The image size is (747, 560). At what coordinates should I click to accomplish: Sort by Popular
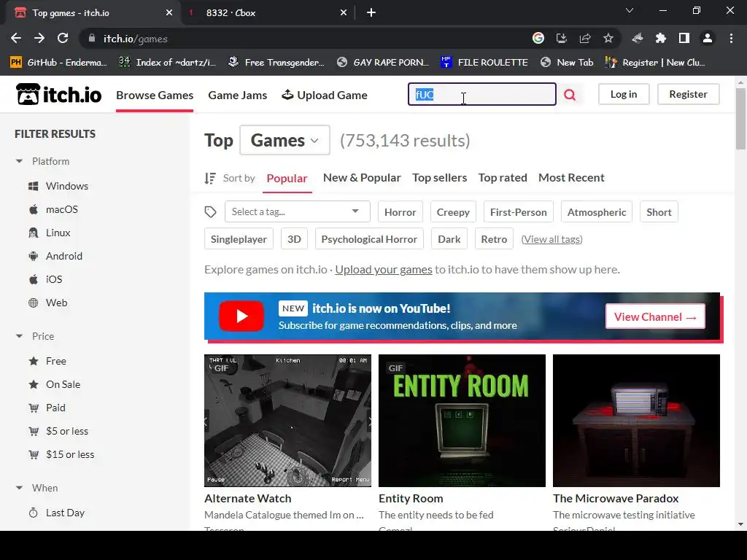point(287,178)
